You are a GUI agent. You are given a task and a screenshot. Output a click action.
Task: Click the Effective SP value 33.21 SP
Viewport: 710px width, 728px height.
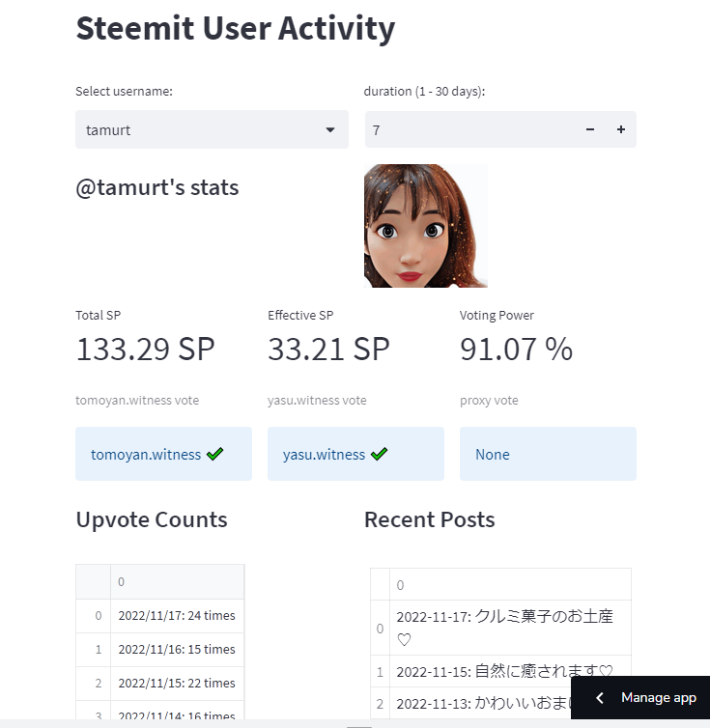point(328,350)
